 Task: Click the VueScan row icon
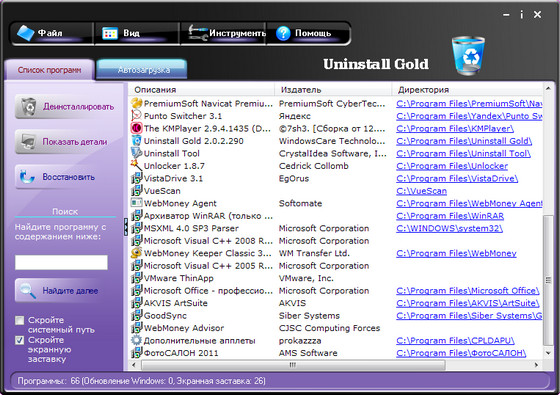pyautogui.click(x=136, y=190)
